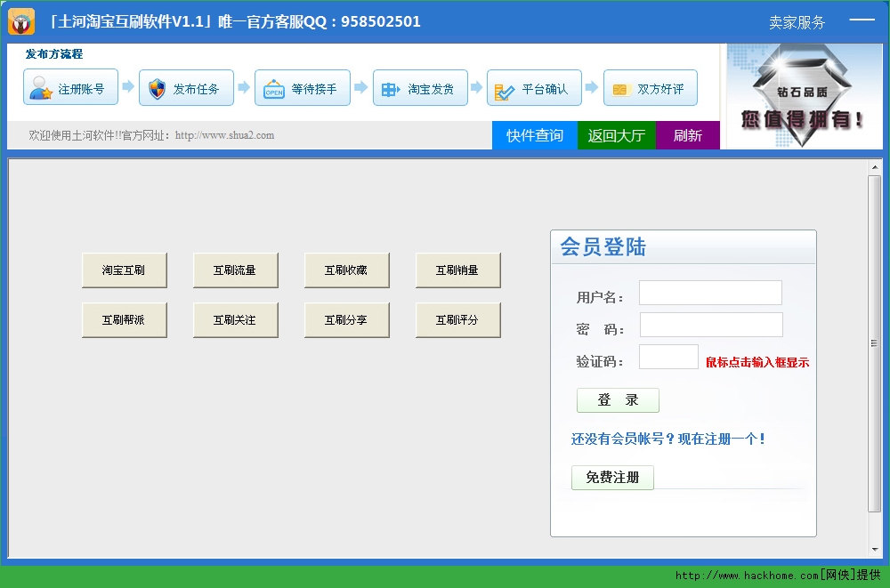Image resolution: width=890 pixels, height=588 pixels.
Task: Click the 钻石品质 diamond banner
Action: pos(805,96)
